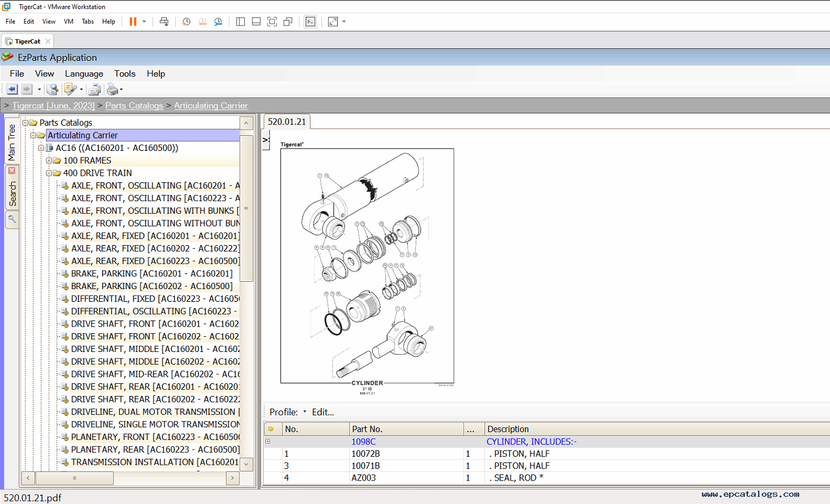Screen dimensions: 830x504
Task: Click the EzParts grey forward arrow
Action: click(27, 89)
